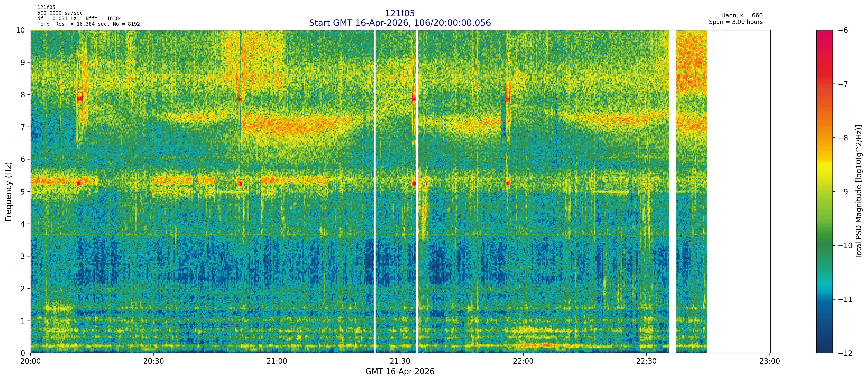The image size is (868, 381).
Task: Click the 23:00 time tick label
Action: [x=770, y=362]
